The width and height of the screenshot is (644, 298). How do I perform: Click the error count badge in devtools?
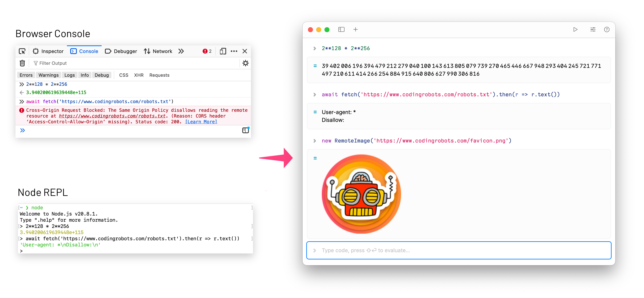[207, 51]
